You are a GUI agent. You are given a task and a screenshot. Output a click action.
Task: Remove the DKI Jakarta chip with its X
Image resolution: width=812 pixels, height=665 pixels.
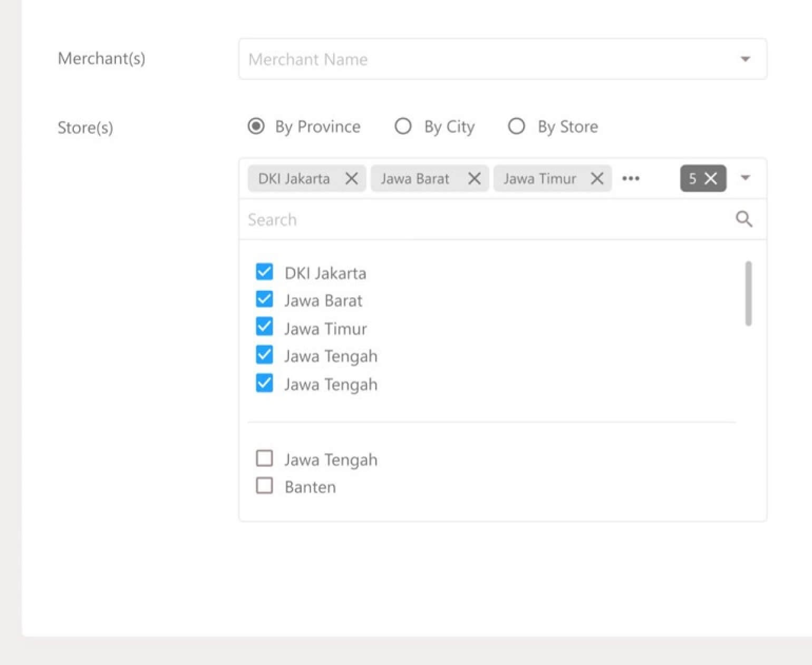tap(352, 179)
